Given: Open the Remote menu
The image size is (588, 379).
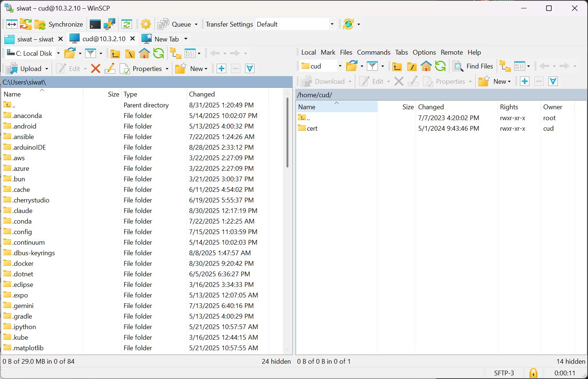Looking at the screenshot, I should (452, 52).
